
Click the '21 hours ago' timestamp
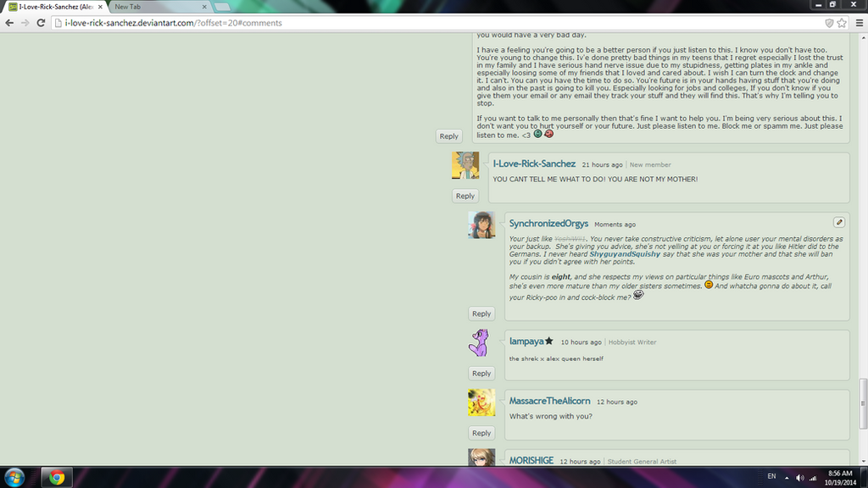point(603,165)
